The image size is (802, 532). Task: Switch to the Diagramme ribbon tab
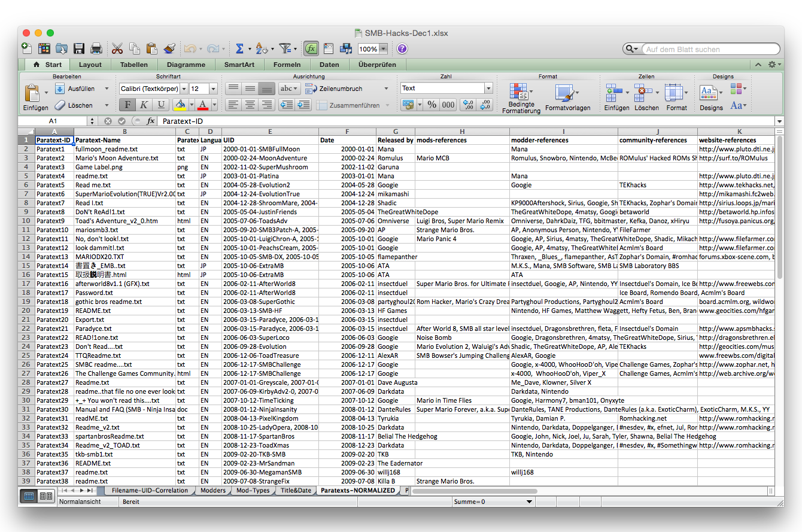[x=186, y=65]
